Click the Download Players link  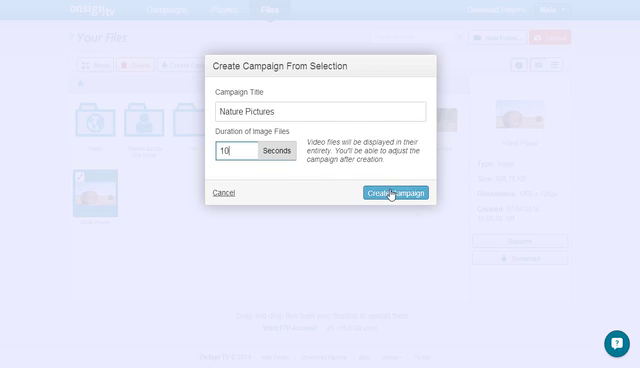[496, 10]
